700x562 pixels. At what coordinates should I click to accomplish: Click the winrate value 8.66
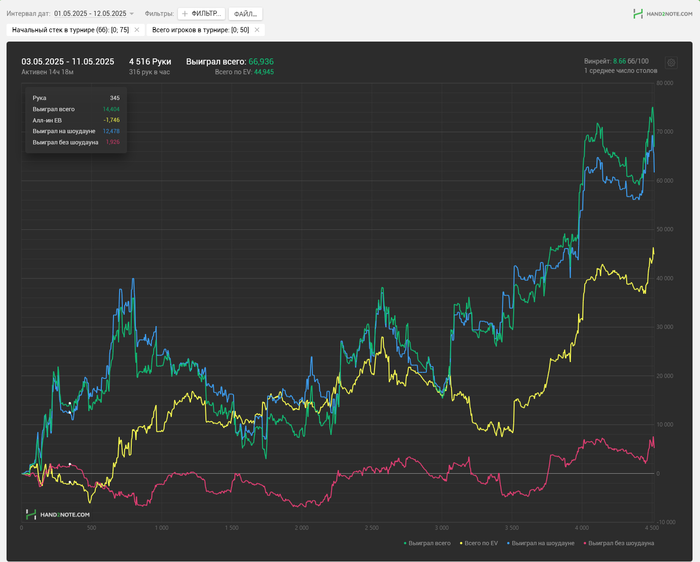tap(620, 61)
